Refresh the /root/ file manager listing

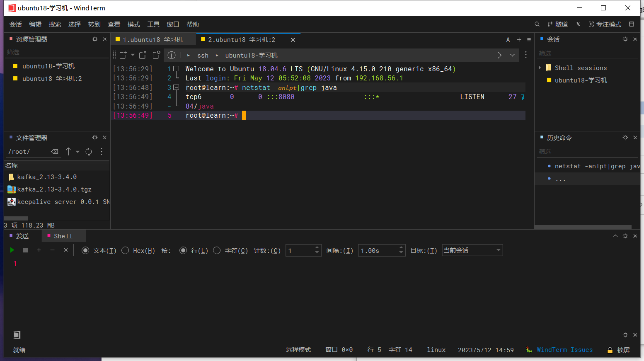click(88, 151)
